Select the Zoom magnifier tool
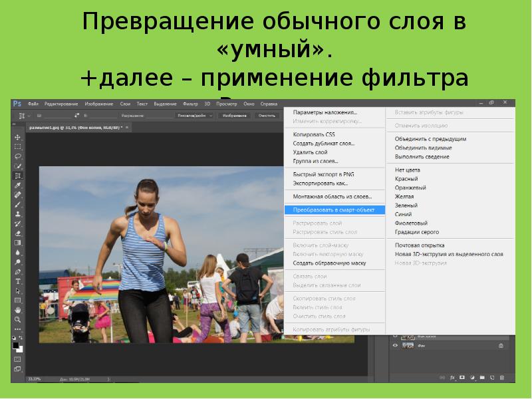The image size is (532, 399). (17, 320)
